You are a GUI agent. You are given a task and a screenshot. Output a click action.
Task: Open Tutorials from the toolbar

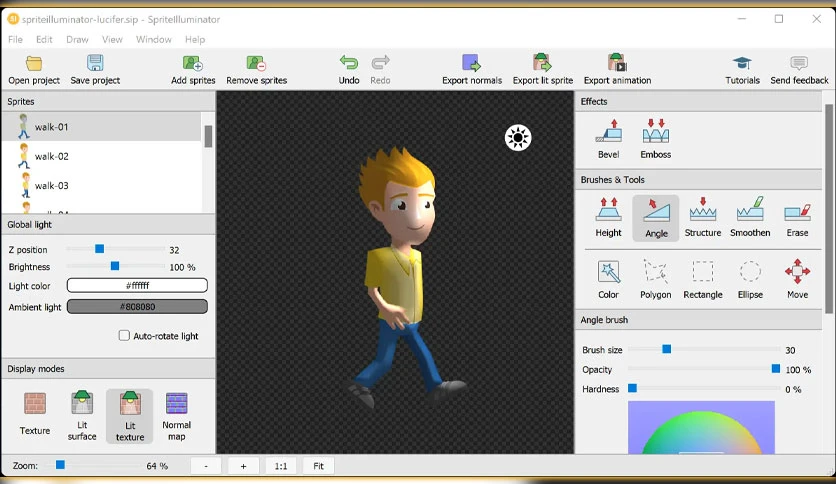click(x=742, y=70)
